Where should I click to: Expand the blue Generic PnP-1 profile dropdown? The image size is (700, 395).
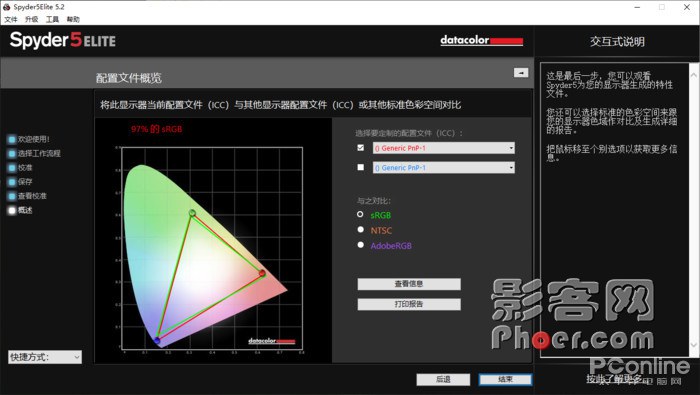click(444, 168)
